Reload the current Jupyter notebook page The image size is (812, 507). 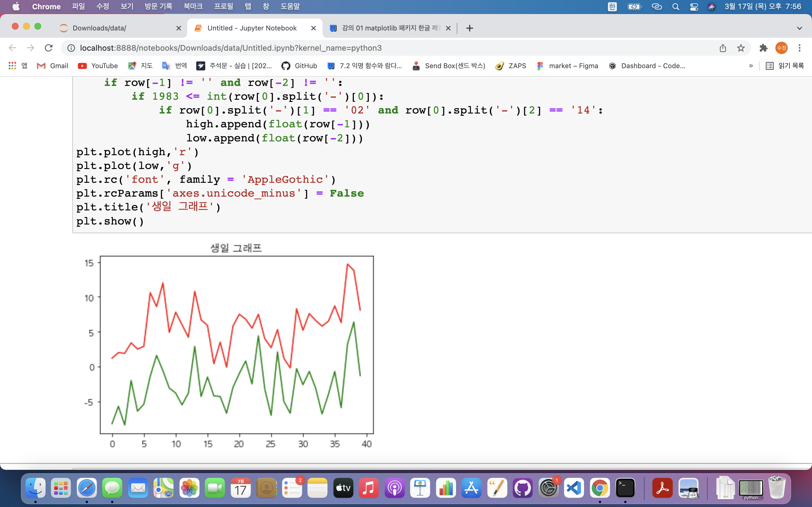coord(49,48)
